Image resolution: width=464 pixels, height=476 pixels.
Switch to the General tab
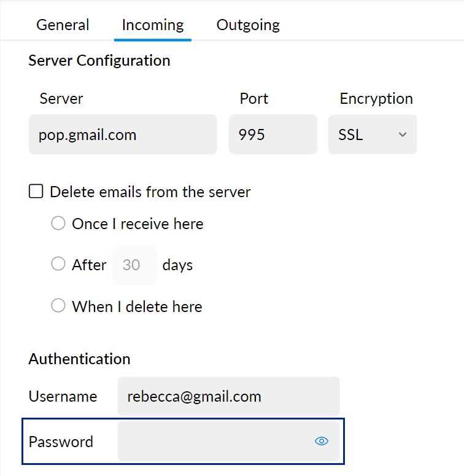(63, 25)
